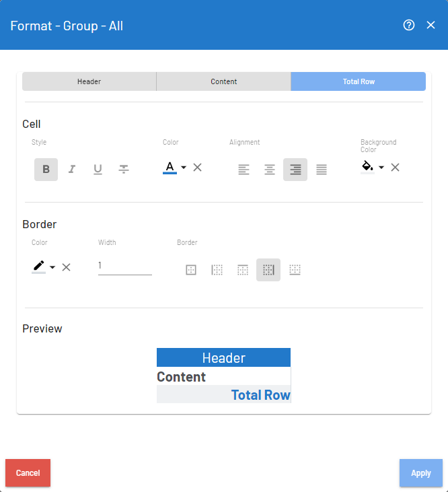The image size is (448, 492).
Task: Toggle bold text style
Action: click(x=46, y=170)
